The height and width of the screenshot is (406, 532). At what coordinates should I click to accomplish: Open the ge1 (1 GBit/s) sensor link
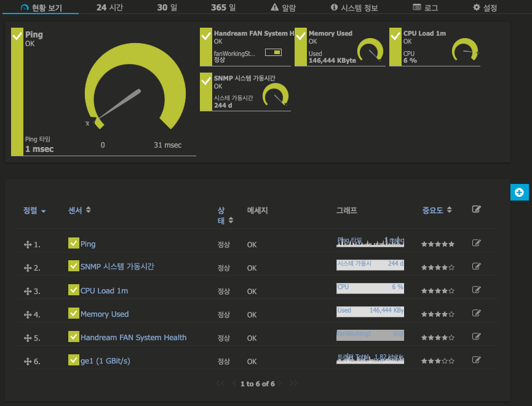click(105, 361)
